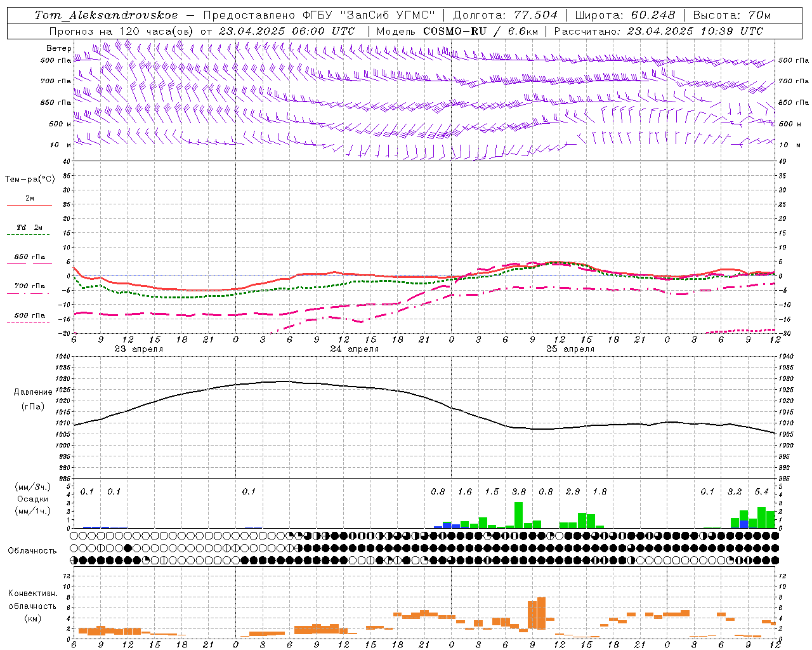Click the tallest green precipitation bar under 3.8
This screenshot has height=650, width=812.
(x=518, y=515)
